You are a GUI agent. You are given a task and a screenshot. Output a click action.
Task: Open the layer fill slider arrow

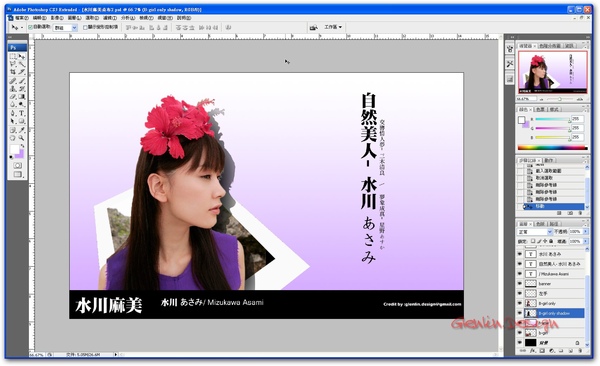[585, 242]
